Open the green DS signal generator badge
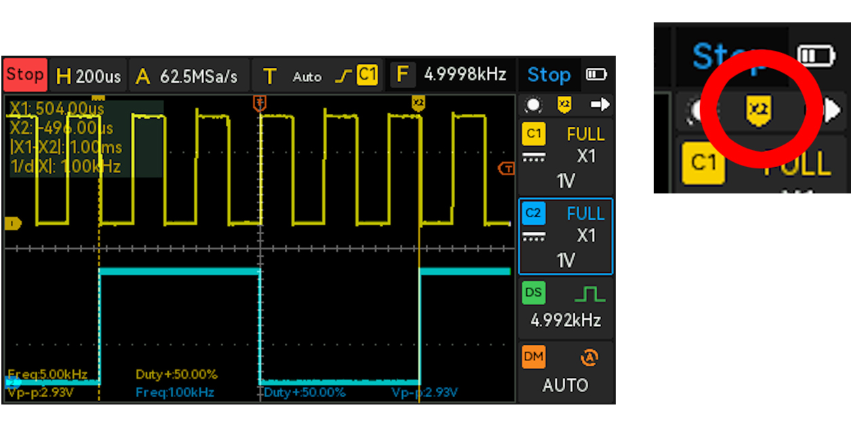 (534, 293)
